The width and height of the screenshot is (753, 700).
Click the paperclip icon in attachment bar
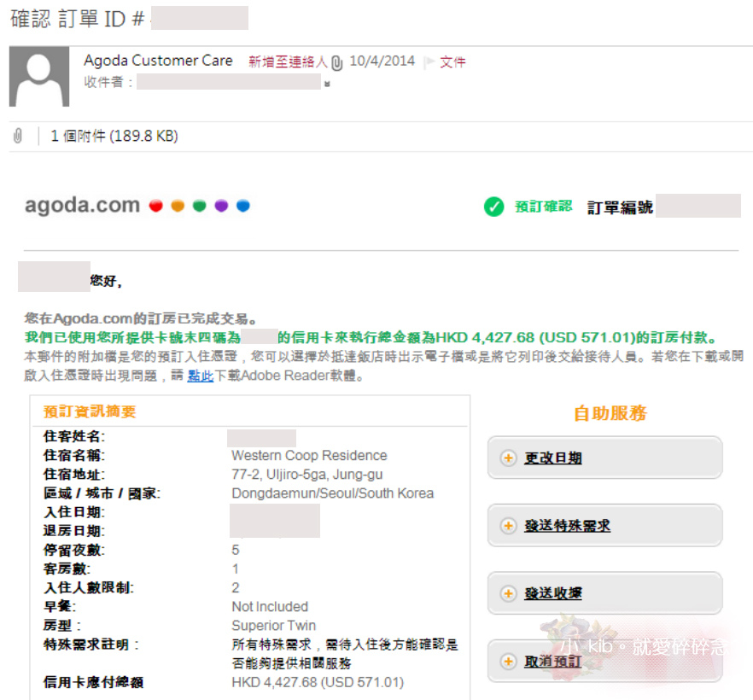tap(18, 136)
